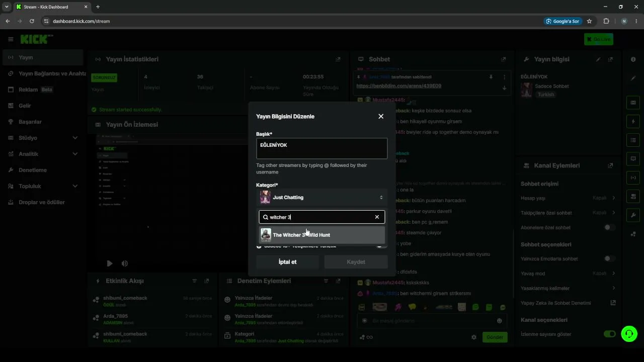Select The Witcher 3: Wild Hunt category
Viewport: 644px width, 362px height.
point(322,235)
